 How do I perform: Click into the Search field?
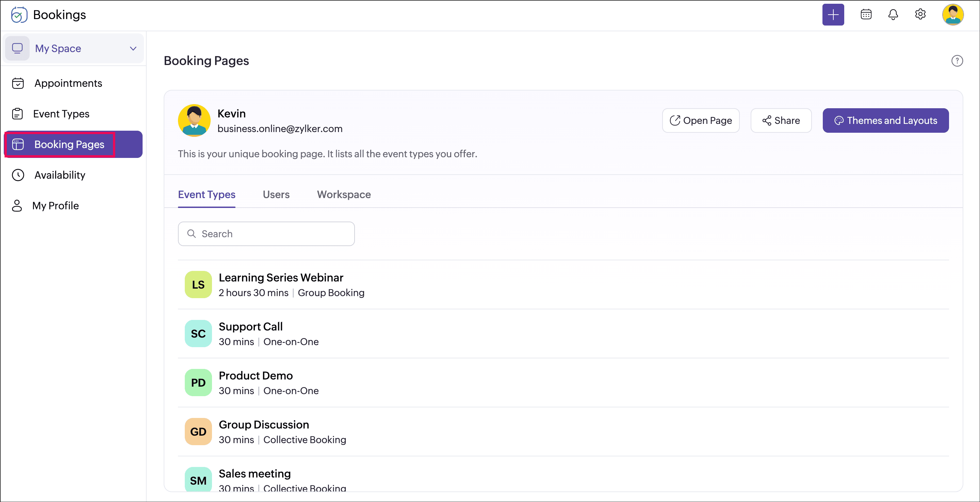click(x=266, y=234)
